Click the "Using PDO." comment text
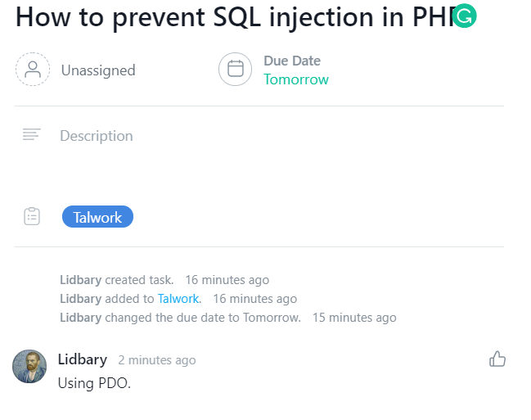The image size is (531, 420). 94,382
